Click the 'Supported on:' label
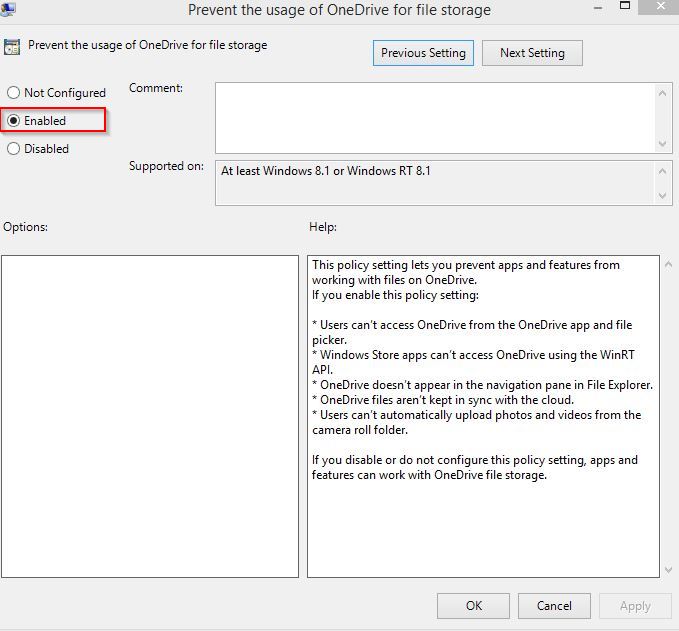Viewport: 679px width, 631px height. tap(166, 166)
